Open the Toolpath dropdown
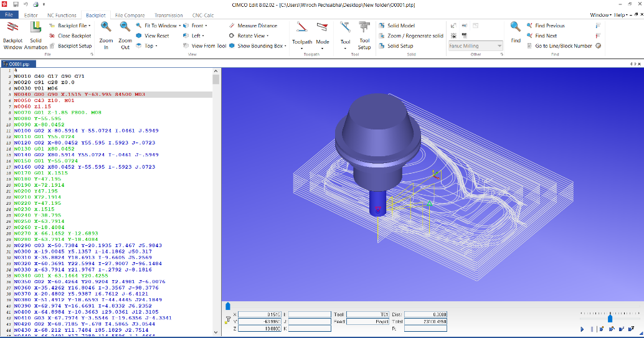The width and height of the screenshot is (644, 338). (302, 35)
